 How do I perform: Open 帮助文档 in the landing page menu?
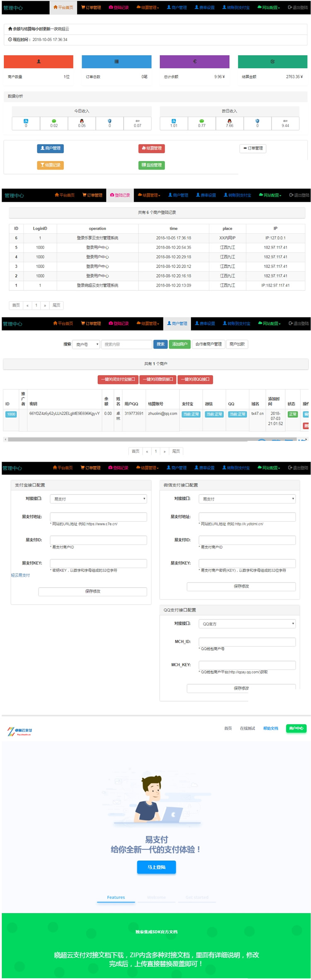tap(271, 728)
